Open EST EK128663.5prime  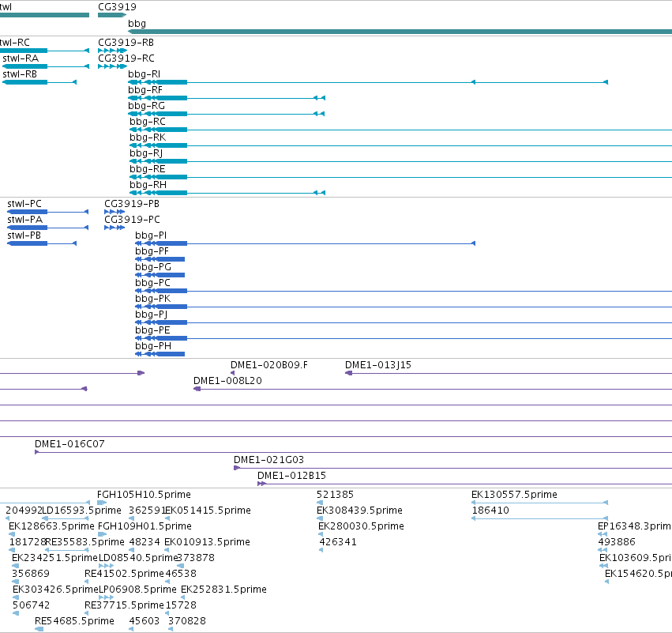coord(12,534)
